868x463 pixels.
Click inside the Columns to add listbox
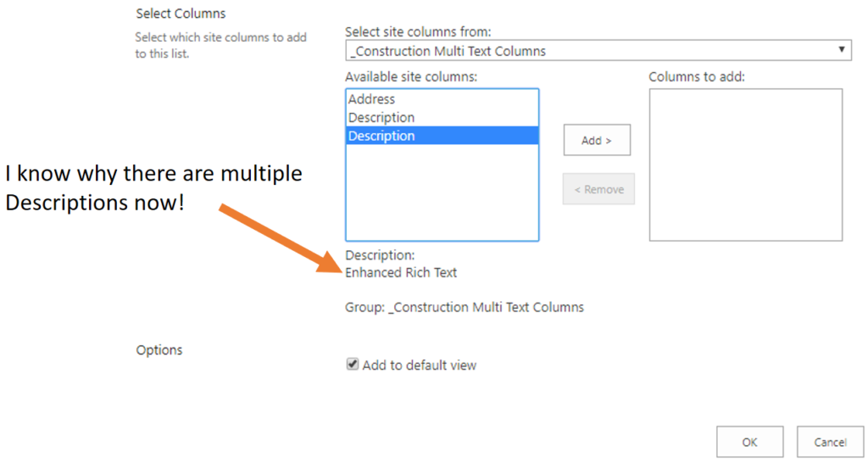tap(746, 165)
